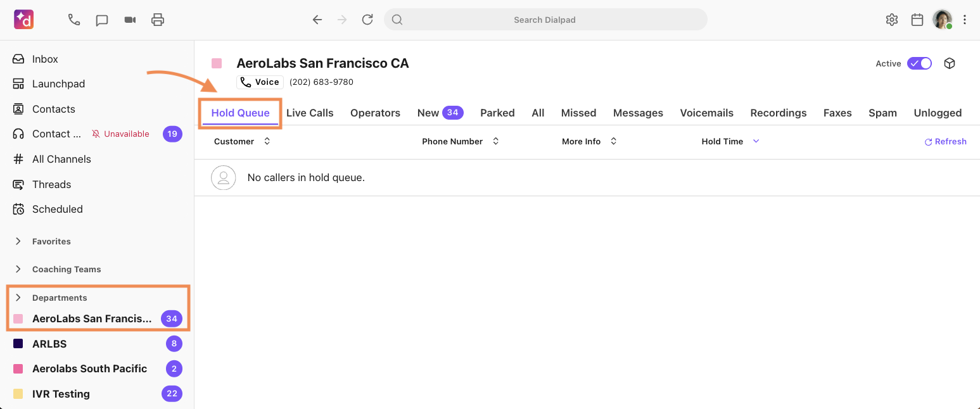Open settings gear icon
This screenshot has width=980, height=409.
coord(892,20)
